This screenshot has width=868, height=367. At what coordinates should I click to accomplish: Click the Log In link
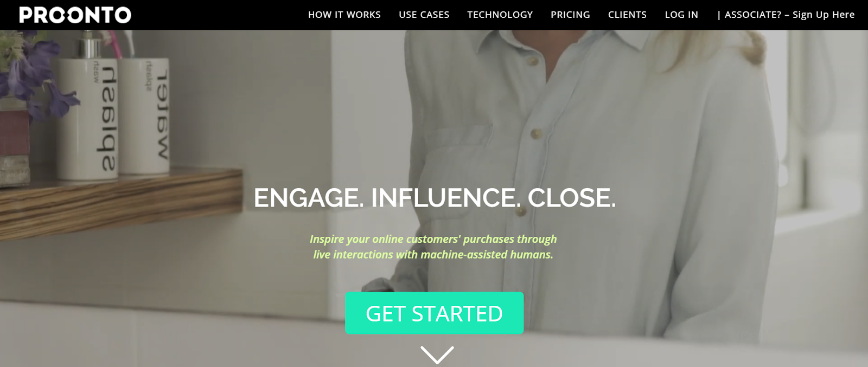(681, 15)
